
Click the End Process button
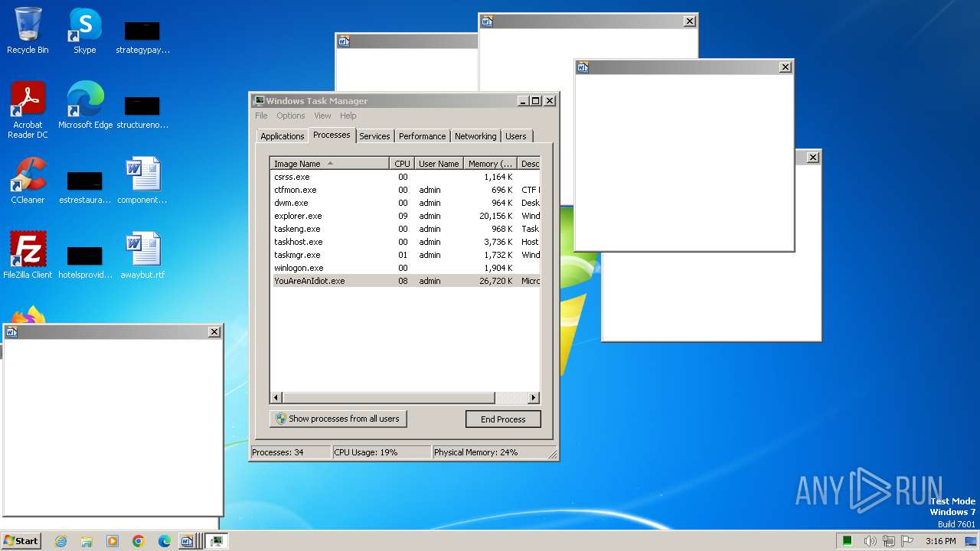click(x=503, y=419)
